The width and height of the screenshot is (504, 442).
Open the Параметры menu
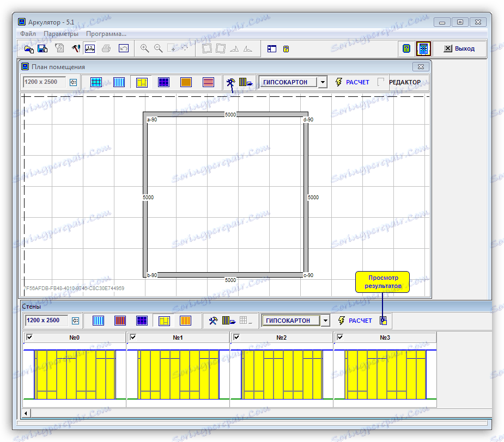point(61,34)
